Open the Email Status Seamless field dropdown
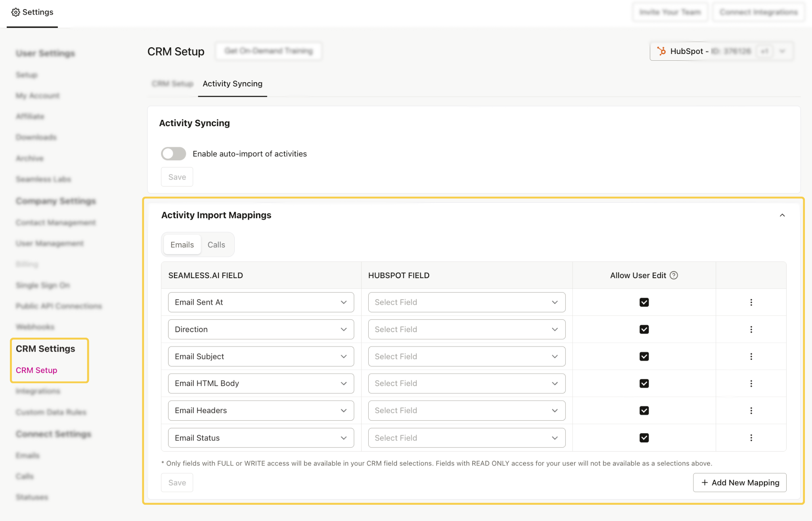The image size is (812, 521). [261, 438]
